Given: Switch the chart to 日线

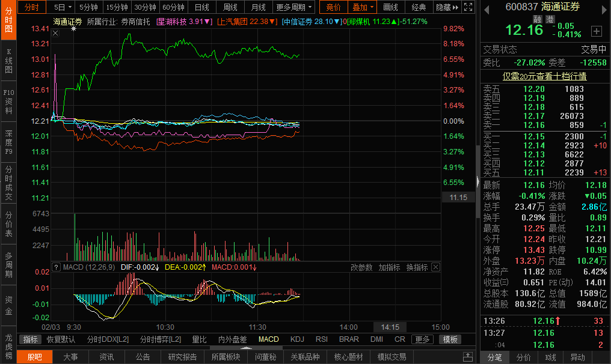Looking at the screenshot, I should [x=202, y=7].
